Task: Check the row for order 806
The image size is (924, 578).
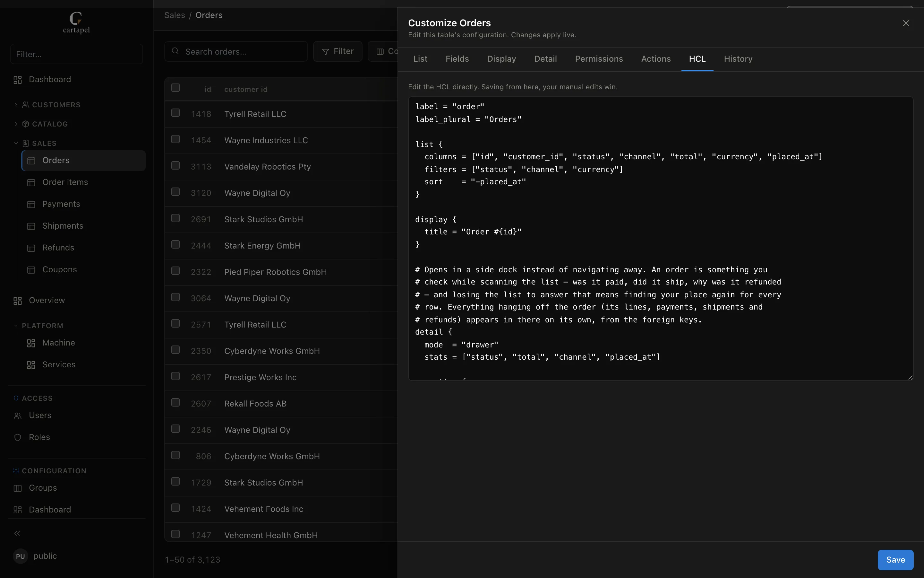Action: point(175,455)
